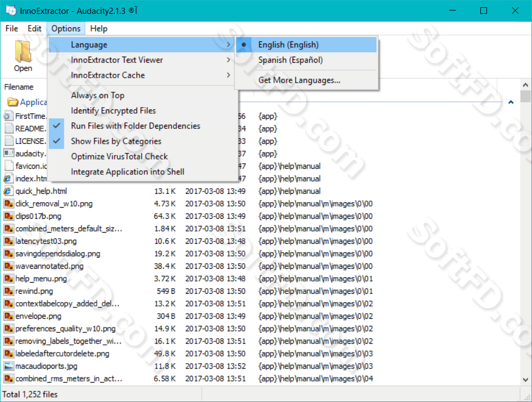Expand the InnoExtractor Text Viewer submenu arrow
The image size is (532, 402).
coord(228,60)
